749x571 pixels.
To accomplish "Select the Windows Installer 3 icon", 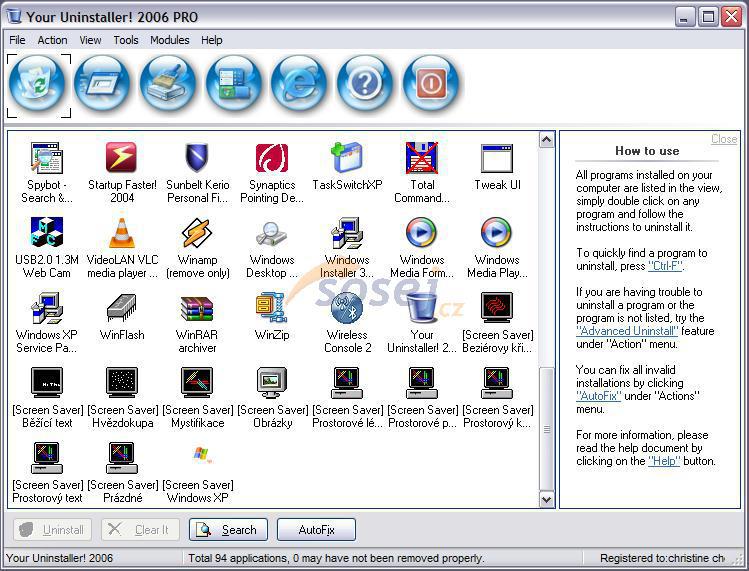I will click(347, 233).
